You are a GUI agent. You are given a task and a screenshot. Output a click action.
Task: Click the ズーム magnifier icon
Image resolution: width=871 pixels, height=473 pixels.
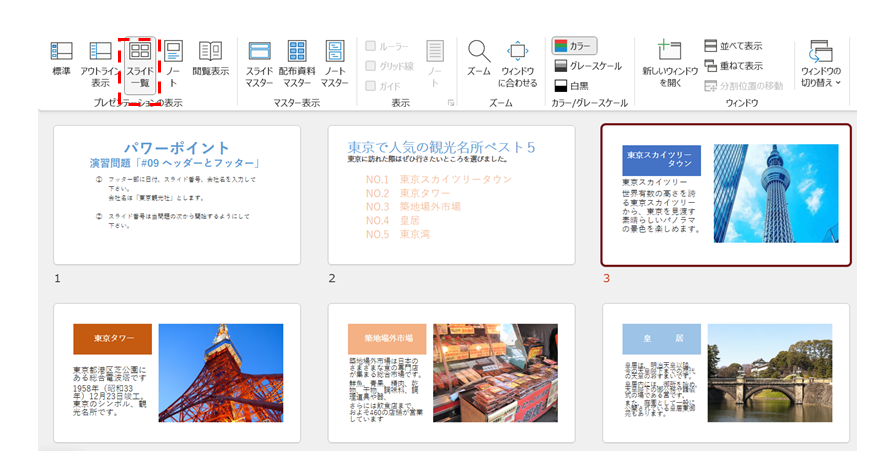478,58
